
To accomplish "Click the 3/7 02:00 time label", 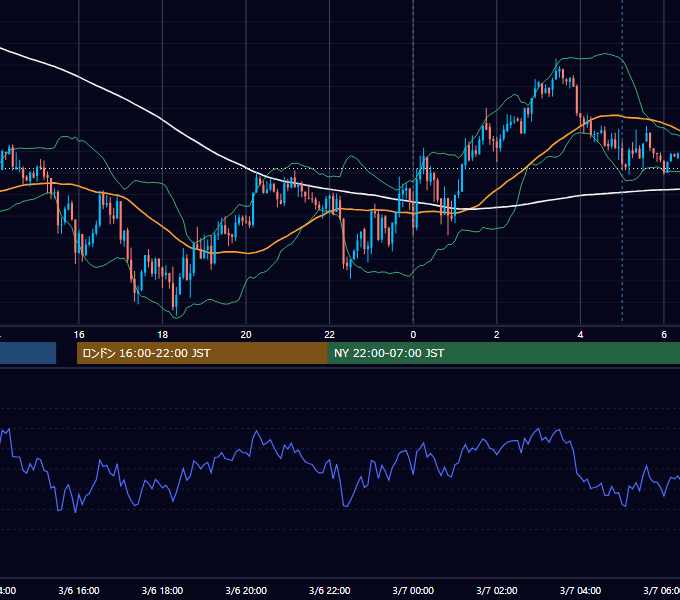I will pos(497,590).
